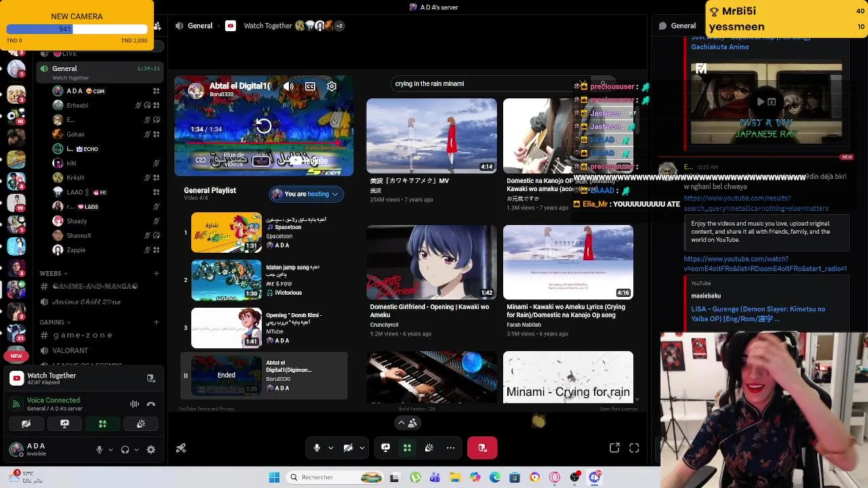The width and height of the screenshot is (868, 488).
Task: Open activity button in voice panel
Action: pos(102,424)
